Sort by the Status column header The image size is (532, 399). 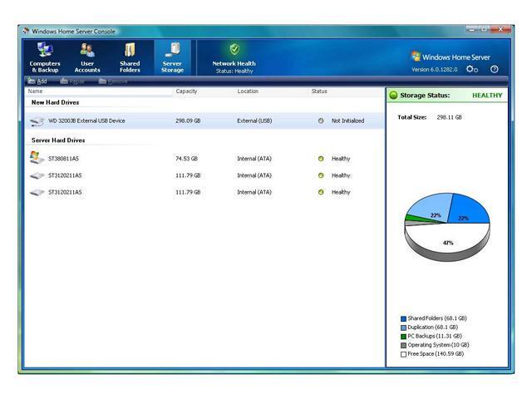[319, 91]
